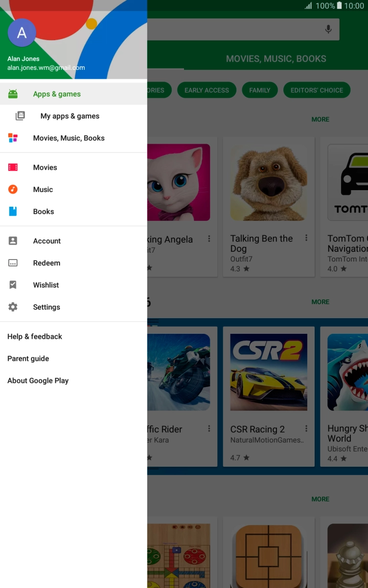Tap the microphone voice search icon
Image resolution: width=368 pixels, height=588 pixels.
point(328,29)
